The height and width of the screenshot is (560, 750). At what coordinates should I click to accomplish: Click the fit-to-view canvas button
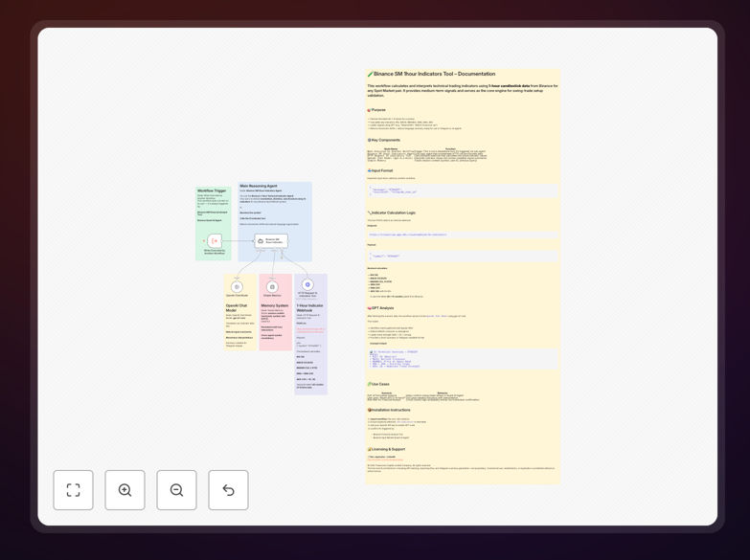point(73,490)
